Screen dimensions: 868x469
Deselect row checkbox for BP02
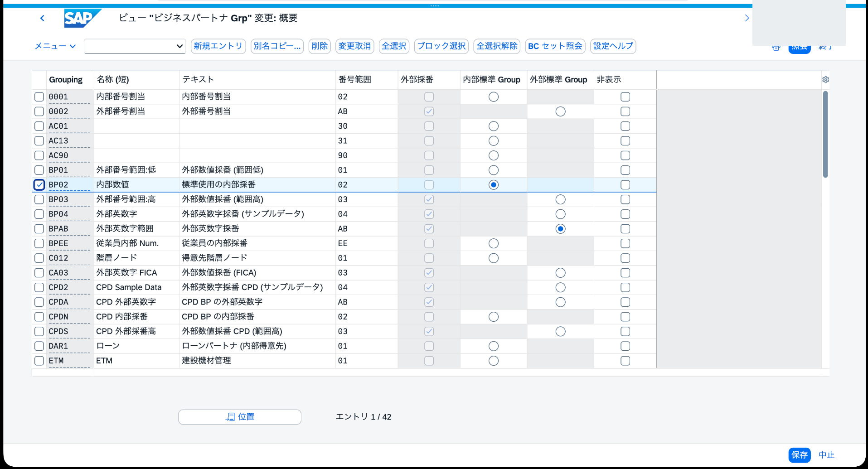pyautogui.click(x=39, y=185)
